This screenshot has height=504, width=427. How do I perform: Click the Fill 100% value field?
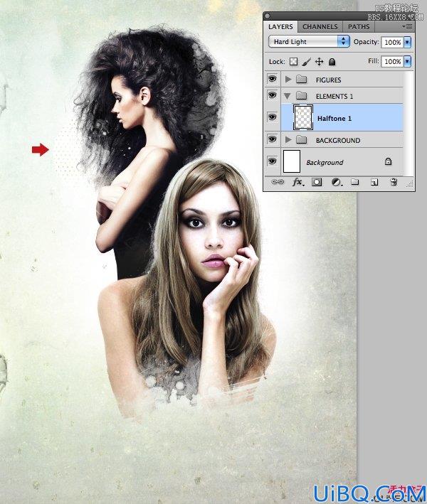(392, 61)
